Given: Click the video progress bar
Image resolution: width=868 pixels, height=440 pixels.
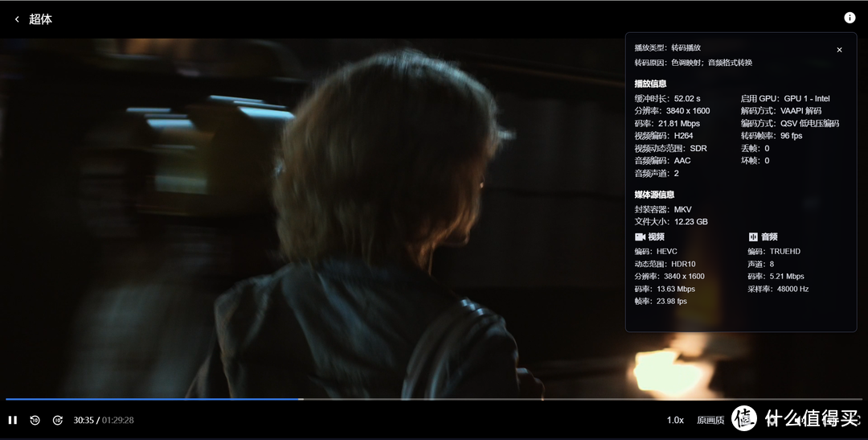Looking at the screenshot, I should pos(434,399).
